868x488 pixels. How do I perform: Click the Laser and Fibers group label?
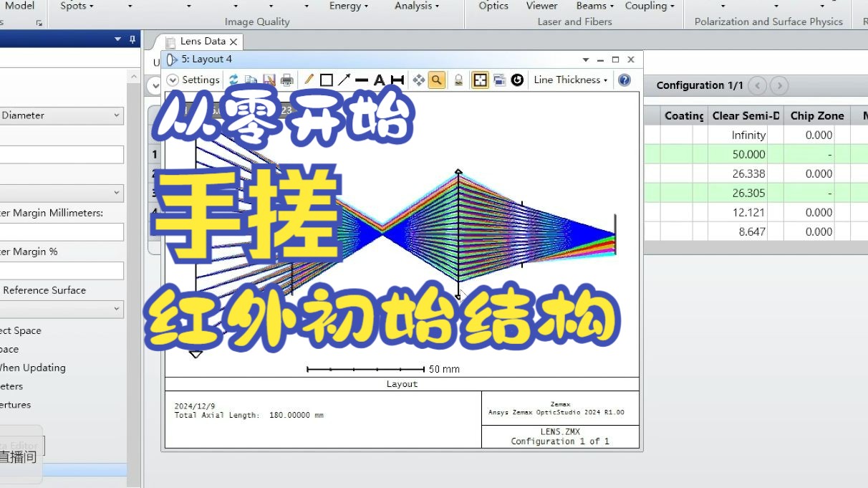point(574,21)
